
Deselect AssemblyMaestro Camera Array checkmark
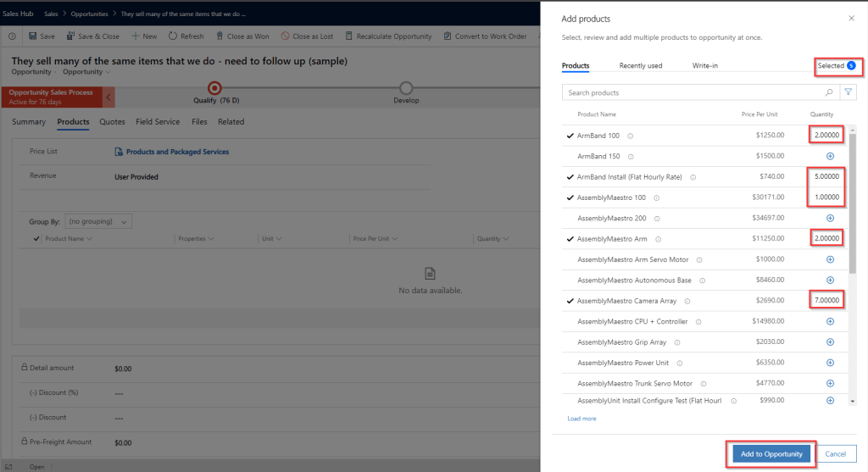click(x=570, y=301)
